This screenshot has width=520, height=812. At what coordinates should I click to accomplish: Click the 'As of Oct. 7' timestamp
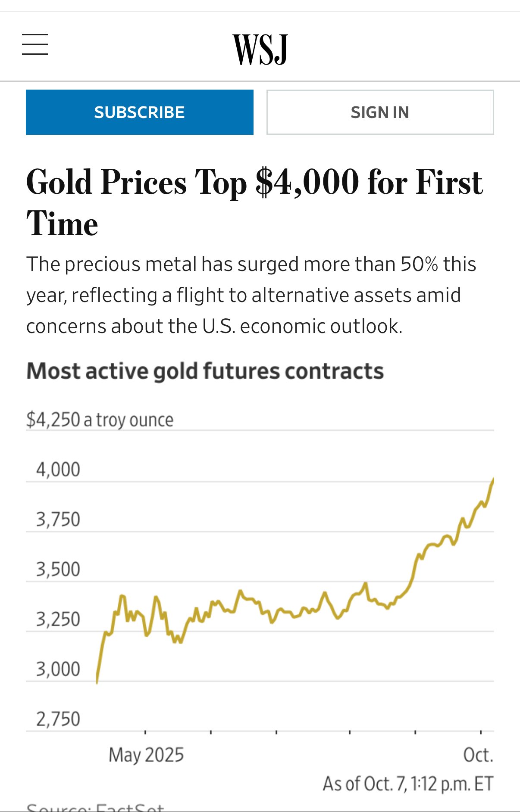[x=408, y=784]
